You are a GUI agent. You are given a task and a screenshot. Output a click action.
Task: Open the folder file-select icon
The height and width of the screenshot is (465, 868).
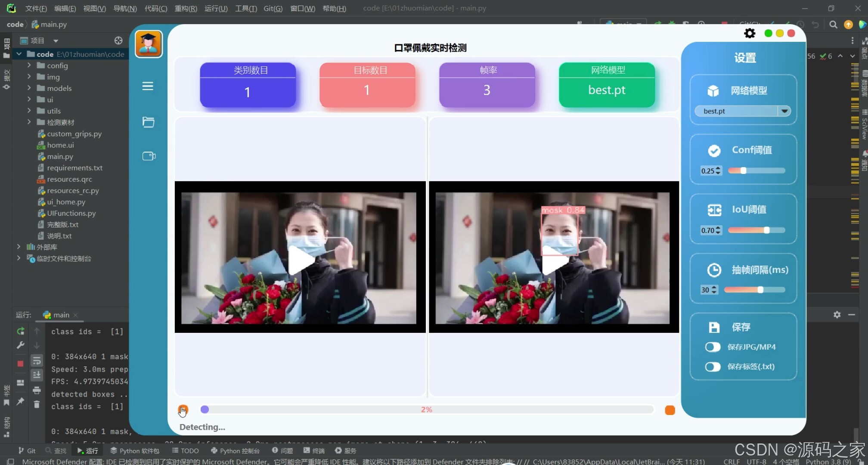(x=148, y=122)
